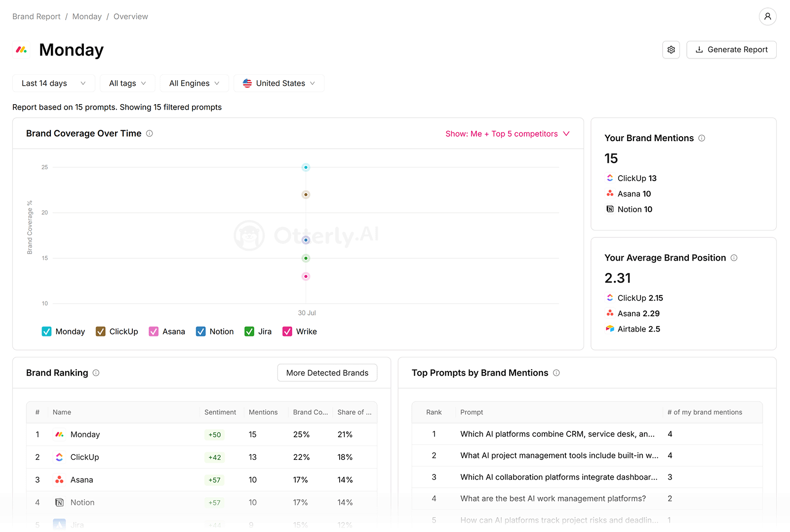Click Monday logo in Brand Ranking table
The image size is (790, 532).
tap(59, 434)
